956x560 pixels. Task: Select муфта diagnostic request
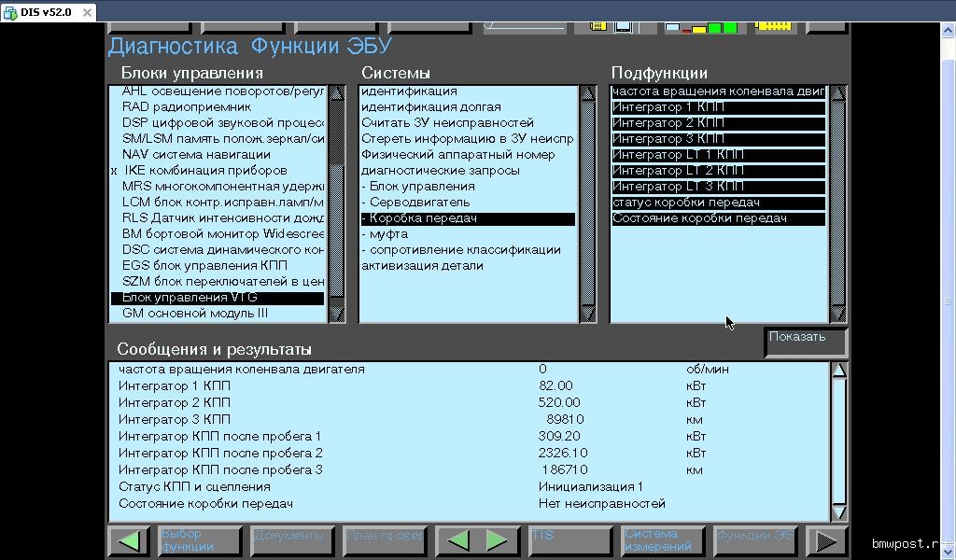(388, 234)
